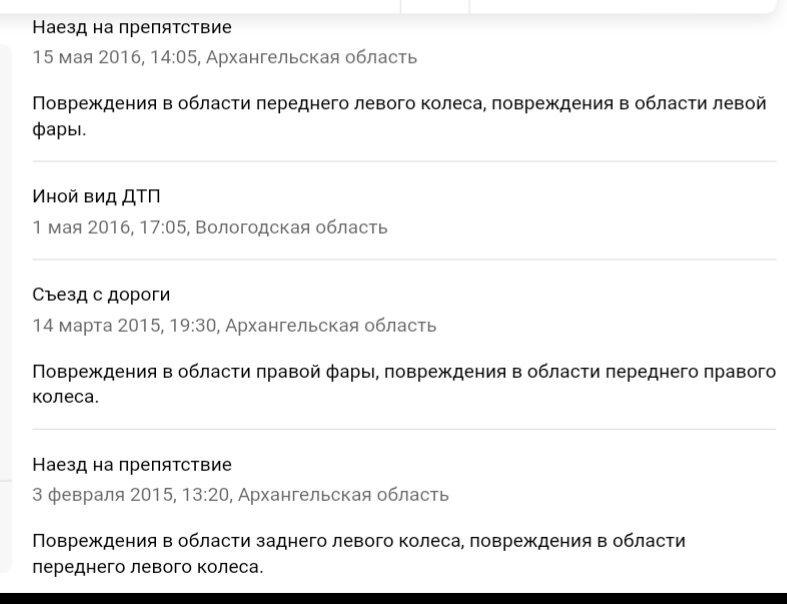Click the divider above the last accident entry
The width and height of the screenshot is (787, 604).
point(405,430)
